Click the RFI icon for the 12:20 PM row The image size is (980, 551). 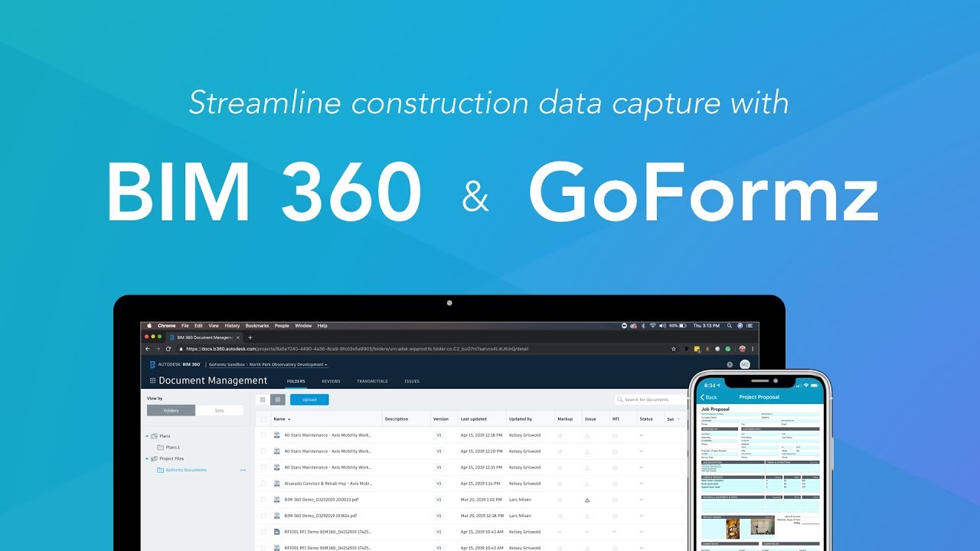tap(615, 452)
